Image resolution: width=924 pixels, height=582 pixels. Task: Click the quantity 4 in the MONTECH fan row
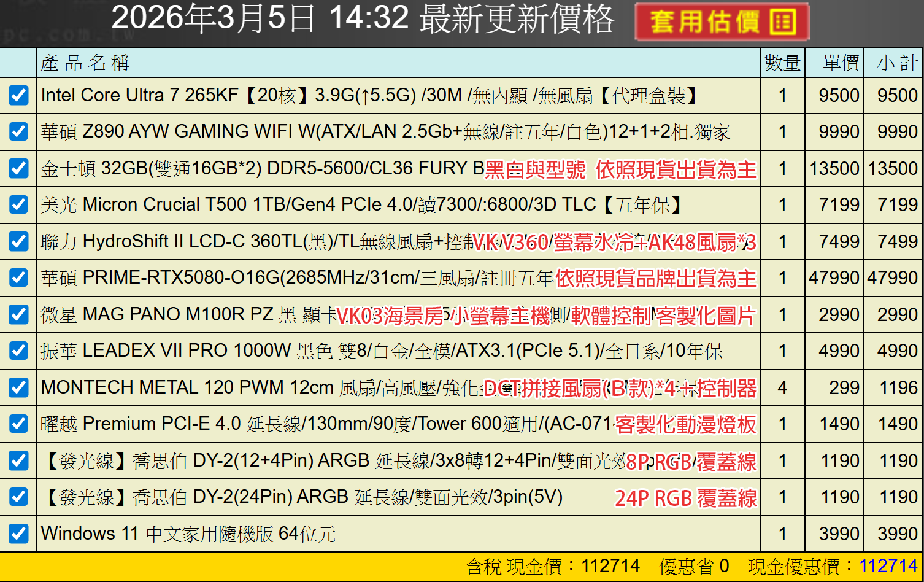(782, 387)
